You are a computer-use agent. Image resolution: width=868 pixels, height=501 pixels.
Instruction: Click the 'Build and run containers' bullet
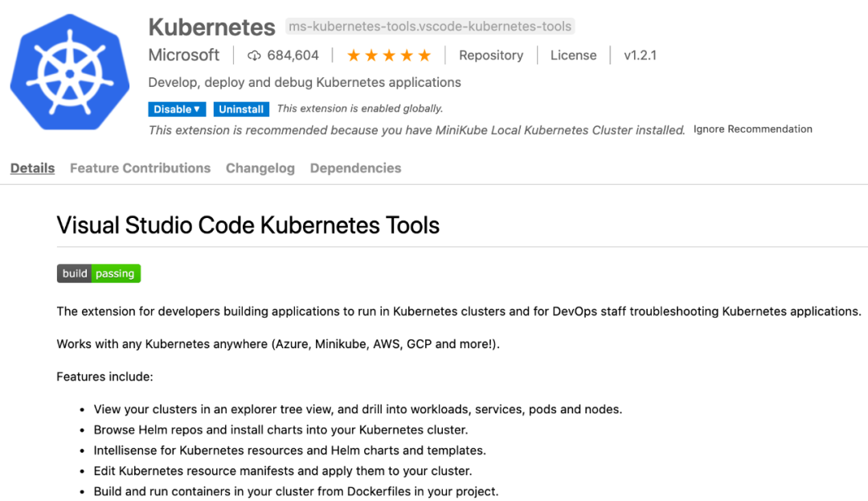coord(296,491)
